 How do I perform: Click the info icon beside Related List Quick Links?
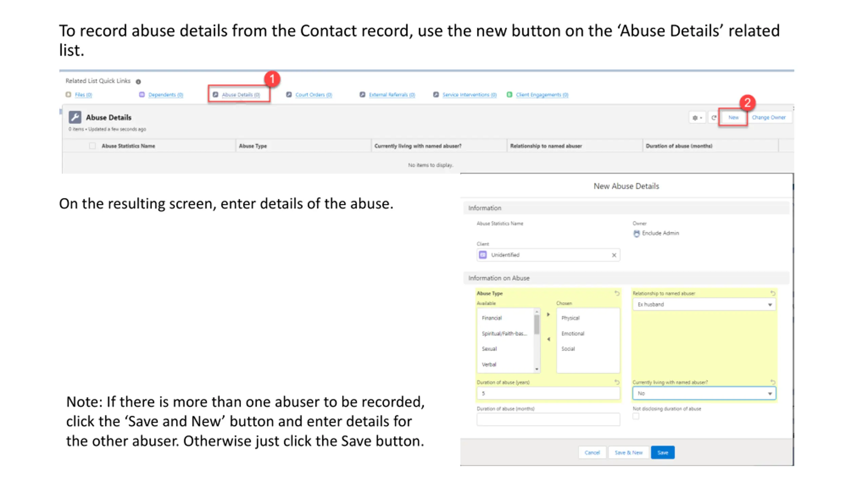[x=138, y=82]
